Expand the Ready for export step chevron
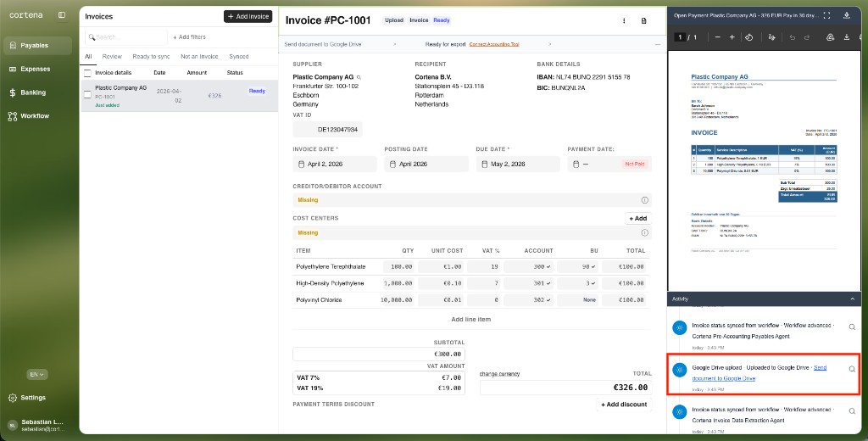This screenshot has width=868, height=441. tap(549, 44)
